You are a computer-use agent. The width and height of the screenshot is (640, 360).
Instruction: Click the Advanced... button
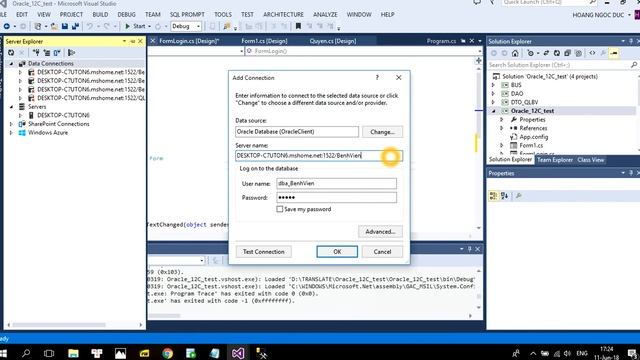(x=380, y=231)
